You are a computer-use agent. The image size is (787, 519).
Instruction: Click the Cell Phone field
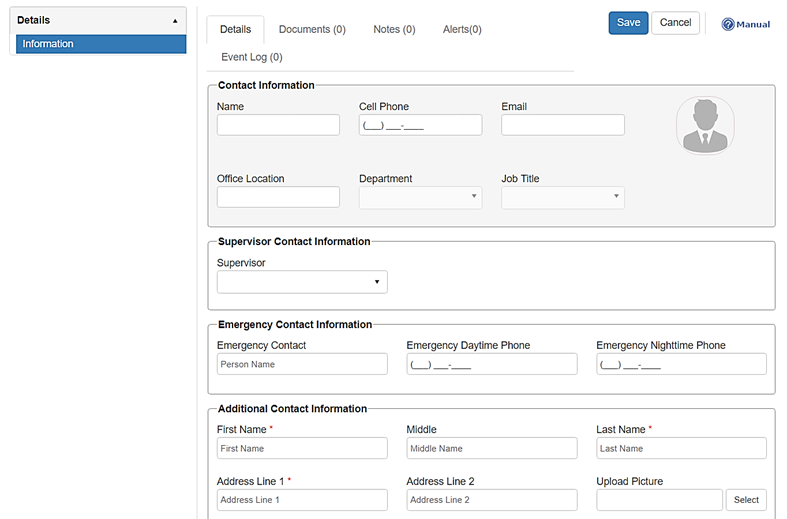pyautogui.click(x=420, y=125)
